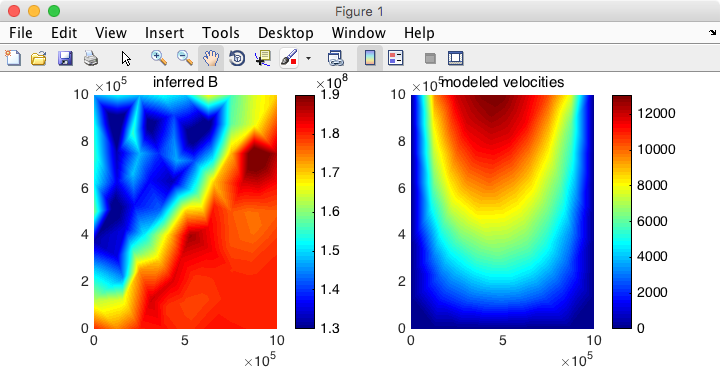Open the File menu

point(21,33)
